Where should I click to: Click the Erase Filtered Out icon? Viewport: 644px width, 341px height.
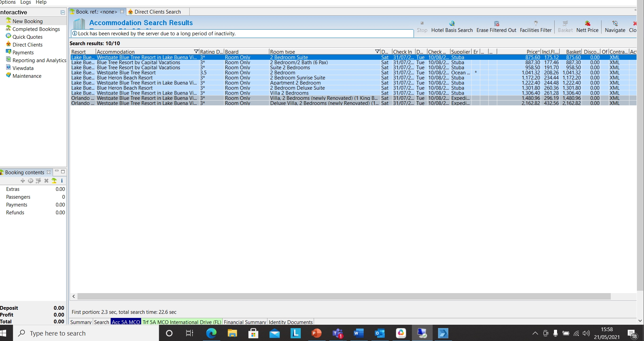(497, 23)
